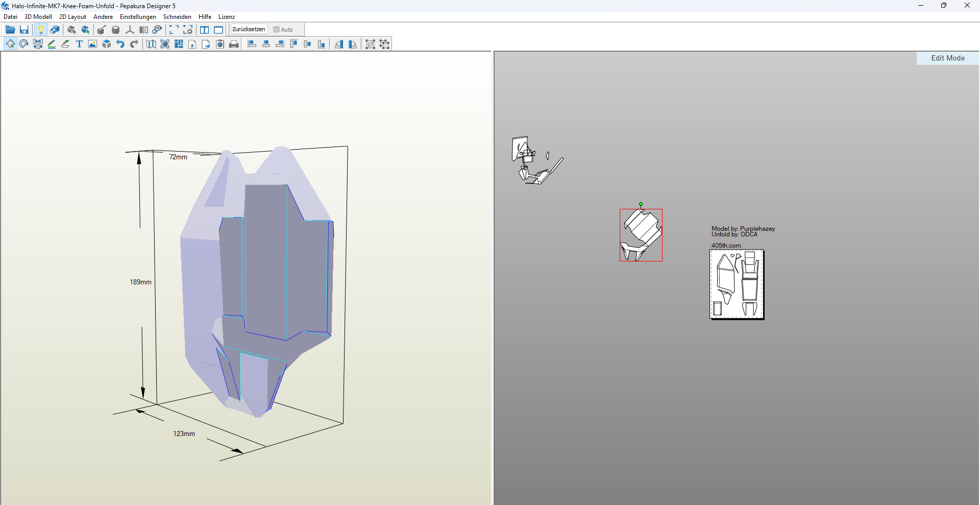This screenshot has width=980, height=505.
Task: Click the page number (#) icon
Action: (192, 44)
